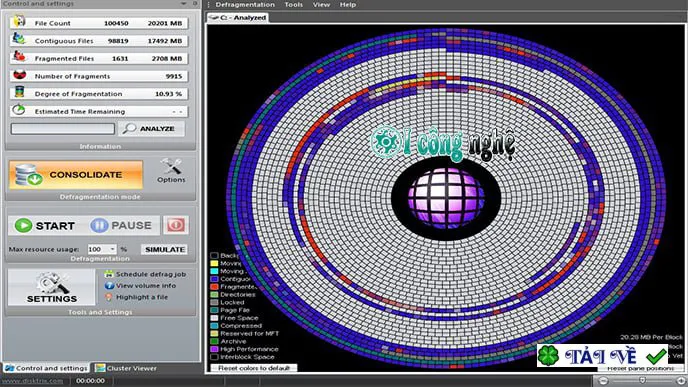Click the Highlight a file icon
The image size is (688, 387).
pos(109,297)
